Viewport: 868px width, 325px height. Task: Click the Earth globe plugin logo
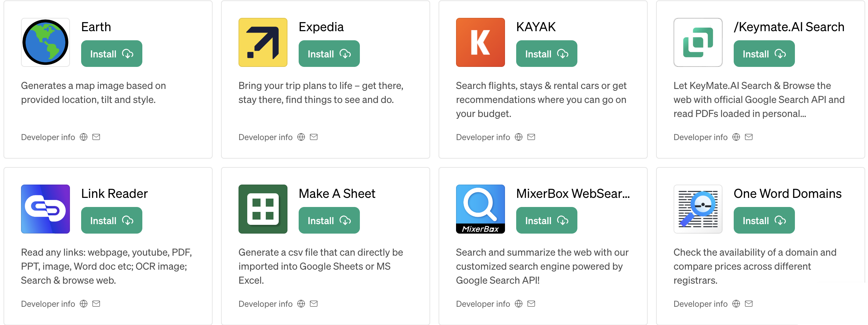[x=45, y=42]
